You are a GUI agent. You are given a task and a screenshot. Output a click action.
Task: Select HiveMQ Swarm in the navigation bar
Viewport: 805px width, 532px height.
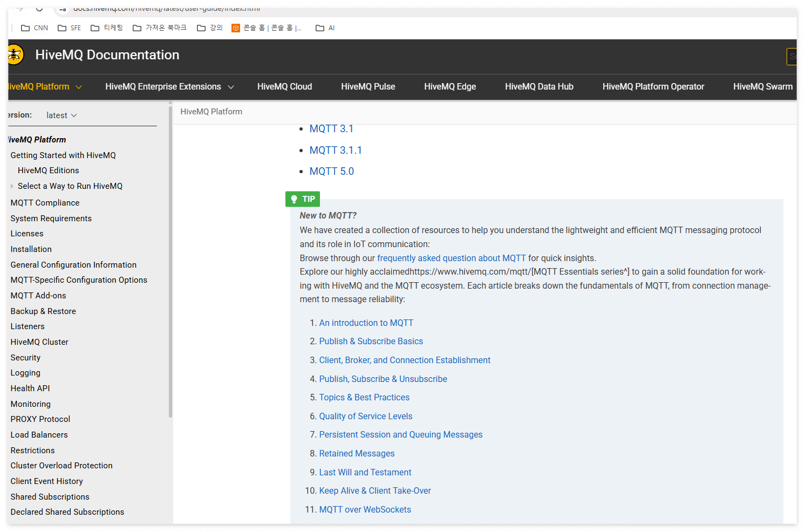click(x=763, y=86)
